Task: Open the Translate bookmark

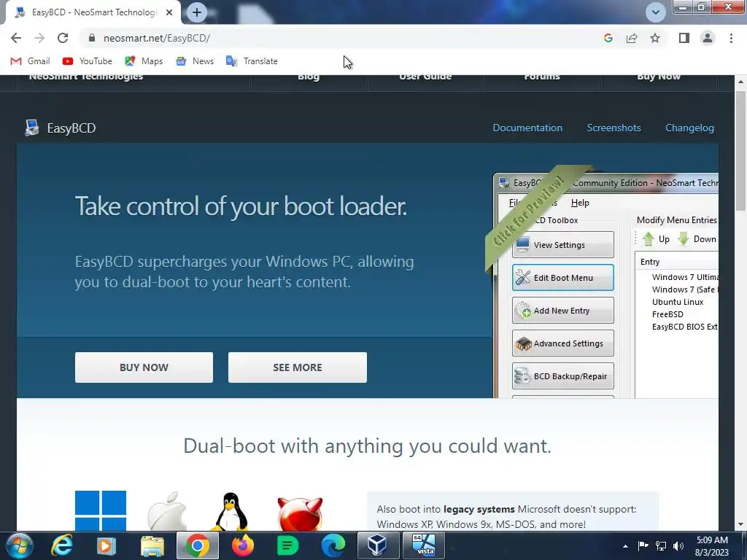Action: point(252,61)
